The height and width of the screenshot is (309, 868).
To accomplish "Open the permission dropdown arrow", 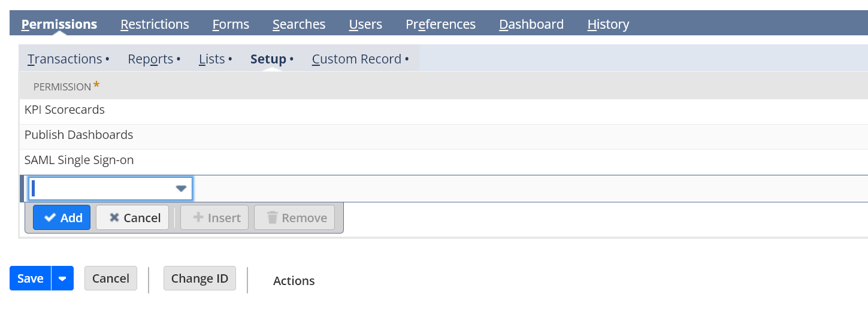I will pyautogui.click(x=181, y=189).
